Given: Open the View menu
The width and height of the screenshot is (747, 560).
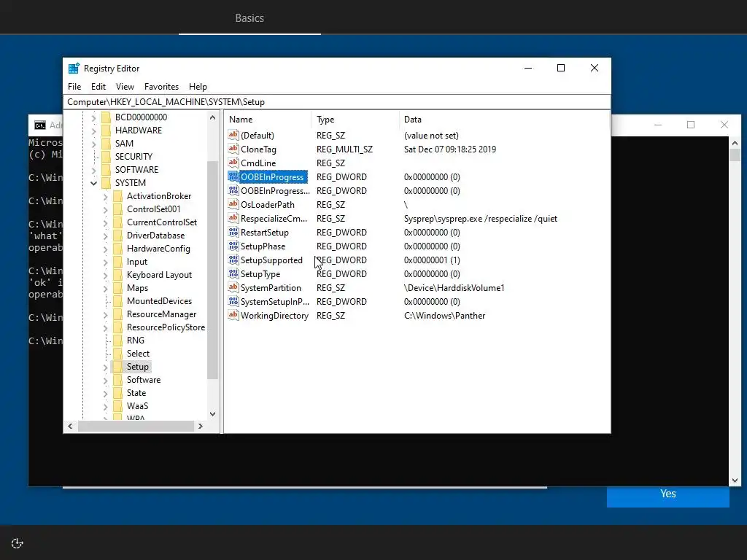Looking at the screenshot, I should (125, 87).
